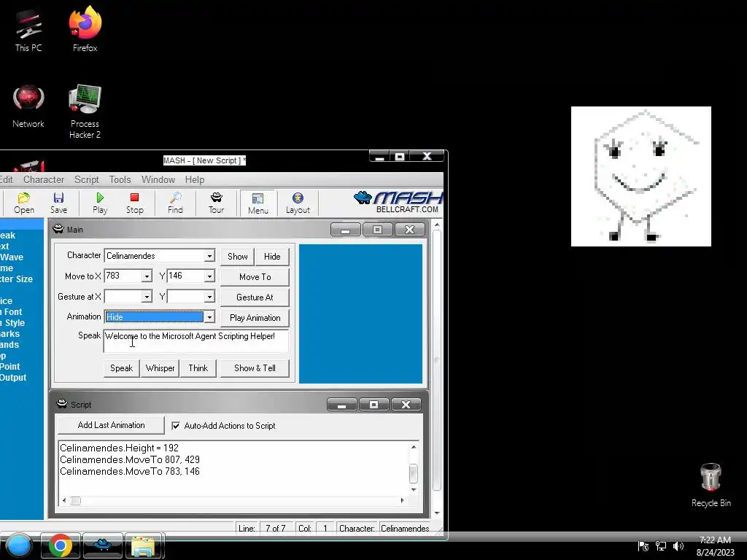The image size is (747, 560).
Task: Click the Hide character button
Action: click(272, 256)
